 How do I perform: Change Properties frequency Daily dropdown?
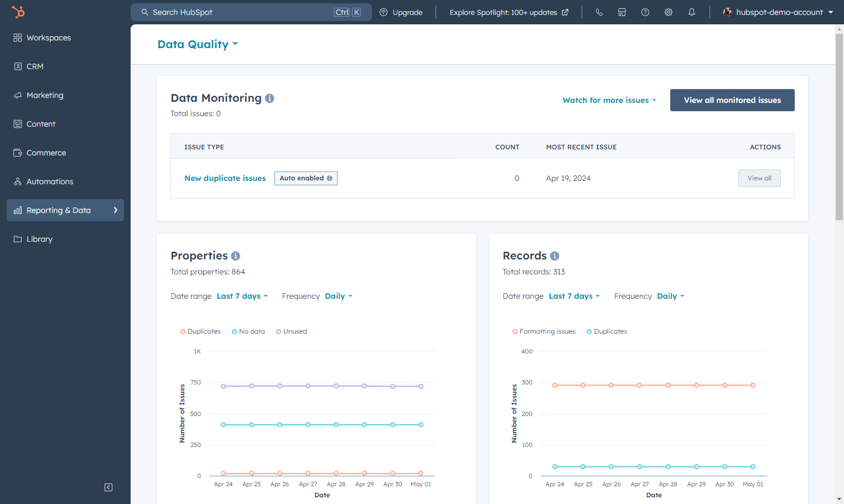[339, 296]
